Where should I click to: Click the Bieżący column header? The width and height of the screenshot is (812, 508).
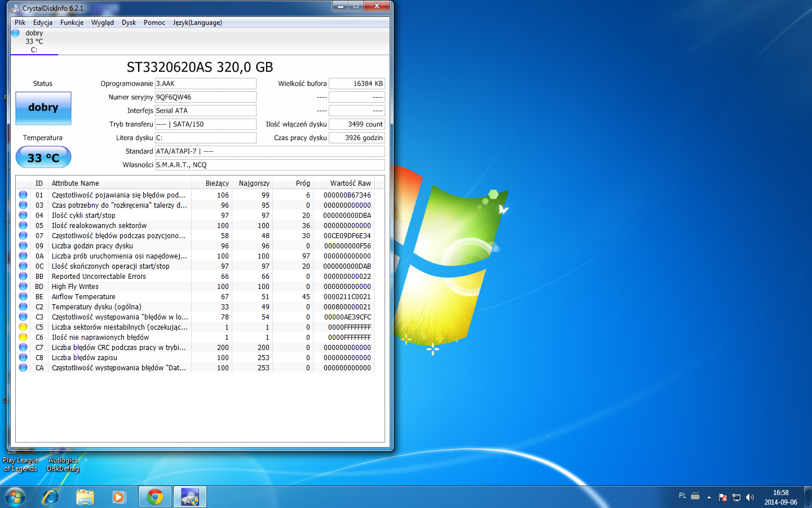coord(212,183)
